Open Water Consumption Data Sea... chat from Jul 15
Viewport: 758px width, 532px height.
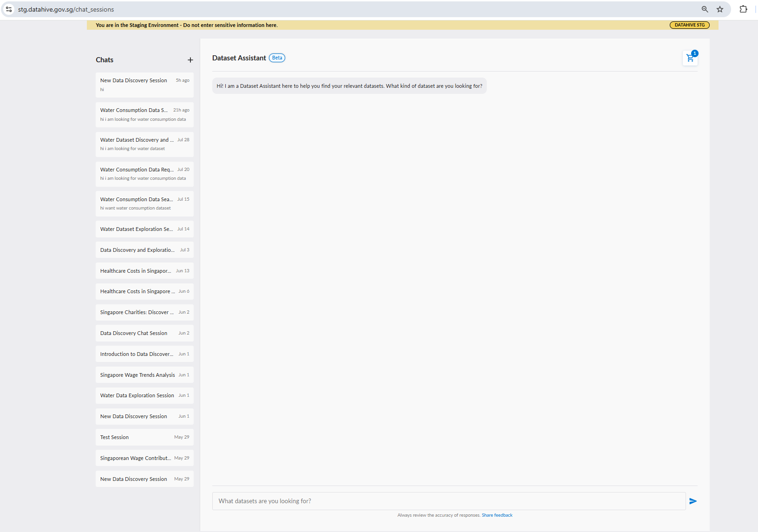(144, 204)
